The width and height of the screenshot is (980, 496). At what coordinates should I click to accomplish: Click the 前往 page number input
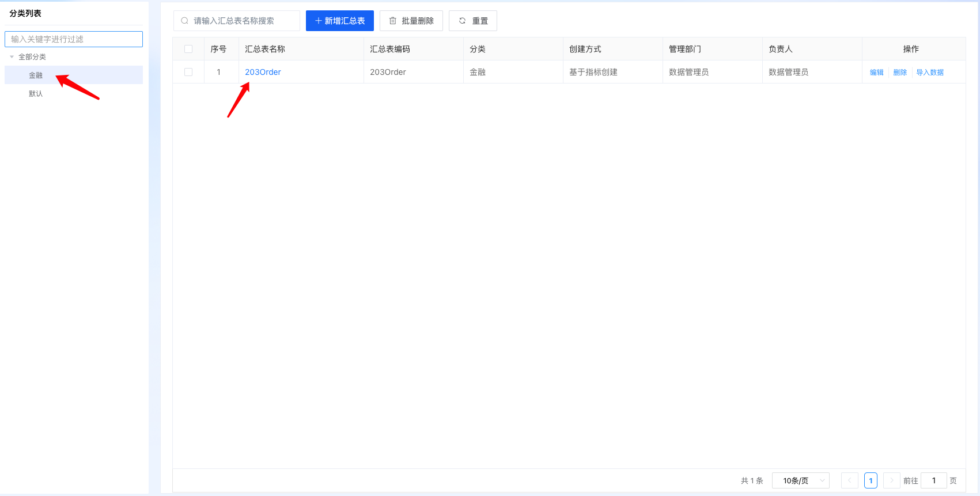click(x=934, y=480)
